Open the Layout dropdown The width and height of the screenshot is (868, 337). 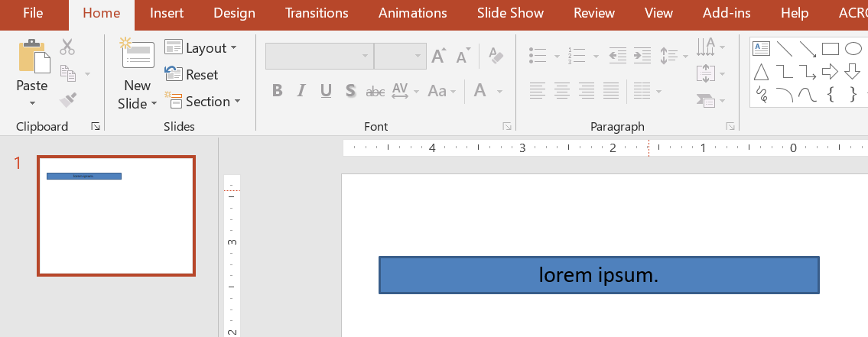(201, 48)
